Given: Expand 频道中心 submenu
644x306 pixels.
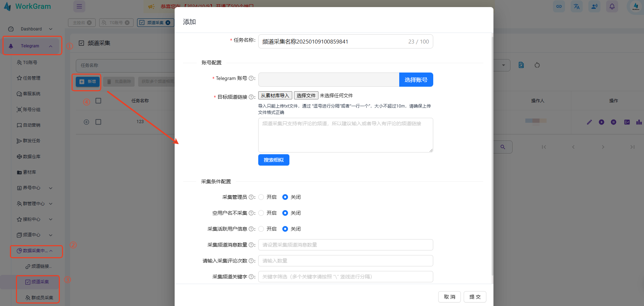Looking at the screenshot, I should pyautogui.click(x=51, y=235).
